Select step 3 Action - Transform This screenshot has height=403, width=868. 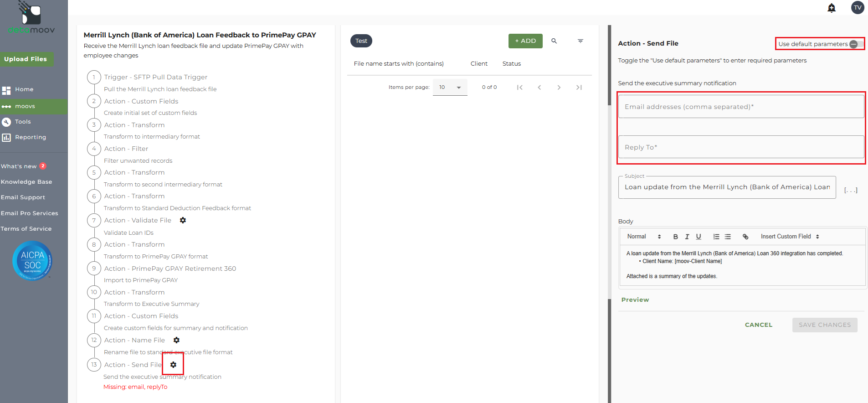134,125
